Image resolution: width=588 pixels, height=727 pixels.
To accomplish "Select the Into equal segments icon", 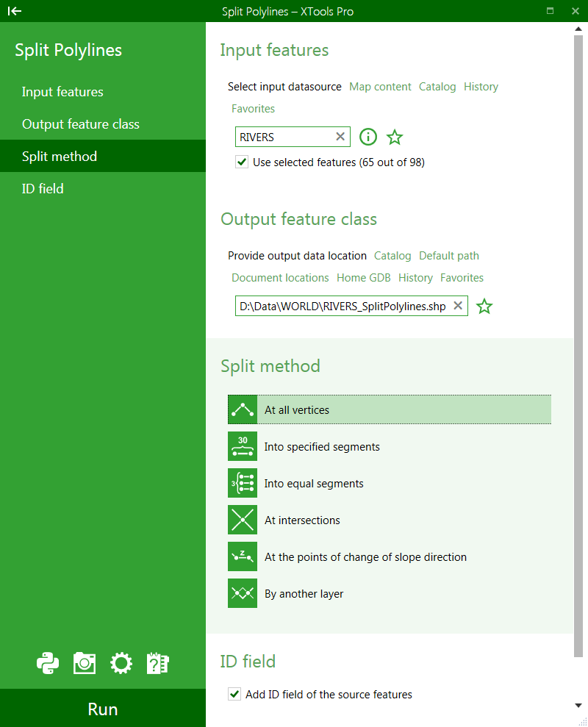I will click(243, 483).
